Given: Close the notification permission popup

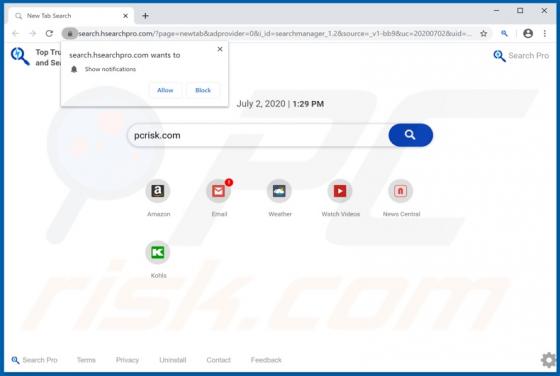Looking at the screenshot, I should [220, 49].
